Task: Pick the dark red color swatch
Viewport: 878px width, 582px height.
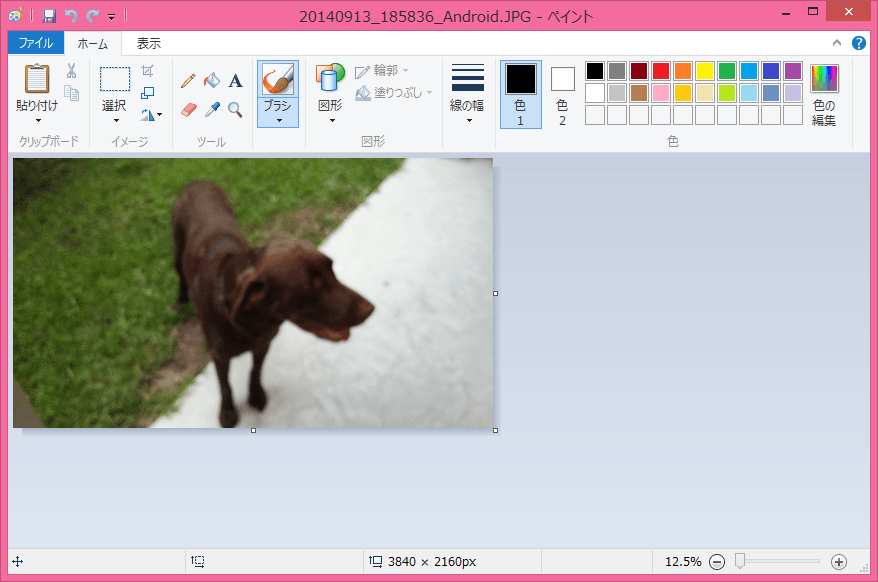Action: 639,71
